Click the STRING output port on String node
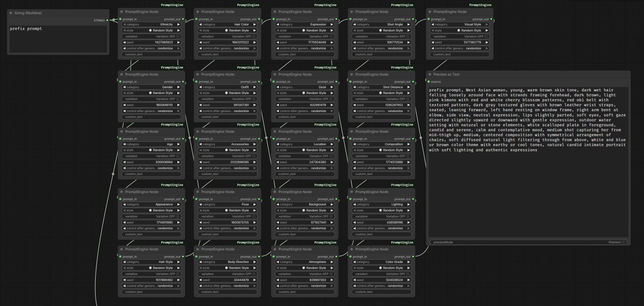Viewport: 644px width, 306px height. click(107, 20)
